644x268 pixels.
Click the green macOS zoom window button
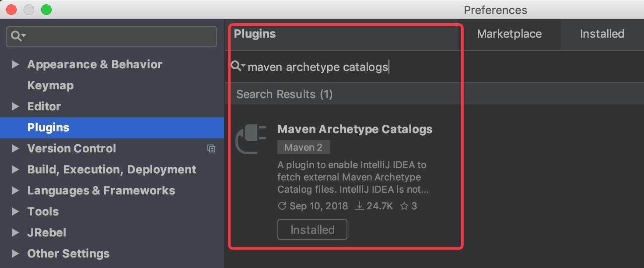pos(46,10)
